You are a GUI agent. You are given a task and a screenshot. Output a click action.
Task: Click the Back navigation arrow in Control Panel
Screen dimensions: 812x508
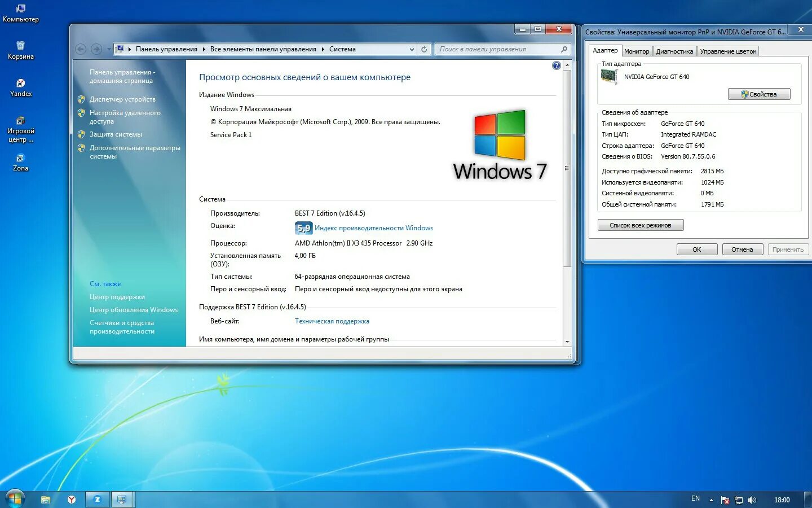81,49
